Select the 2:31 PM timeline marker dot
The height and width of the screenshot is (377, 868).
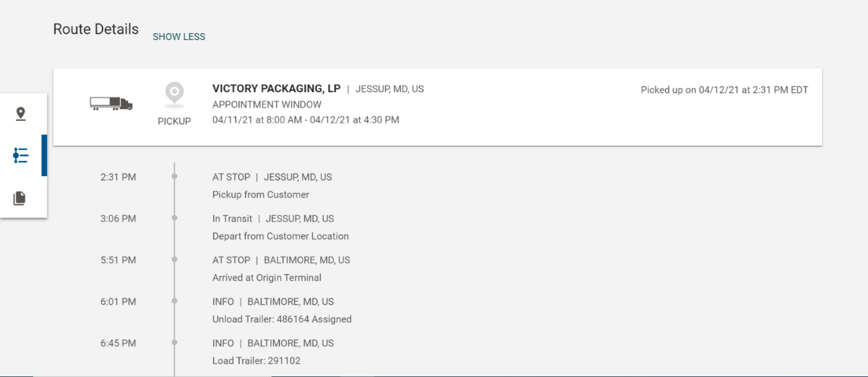(174, 177)
